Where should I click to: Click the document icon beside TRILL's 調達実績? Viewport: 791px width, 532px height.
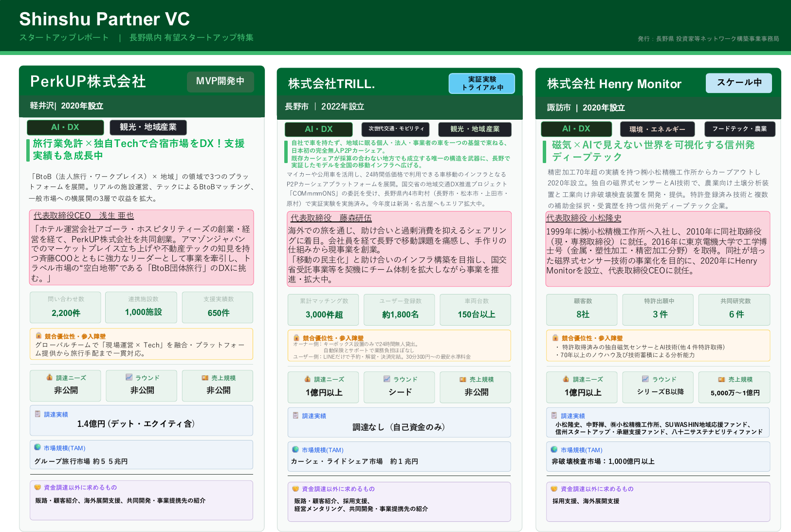tap(295, 415)
